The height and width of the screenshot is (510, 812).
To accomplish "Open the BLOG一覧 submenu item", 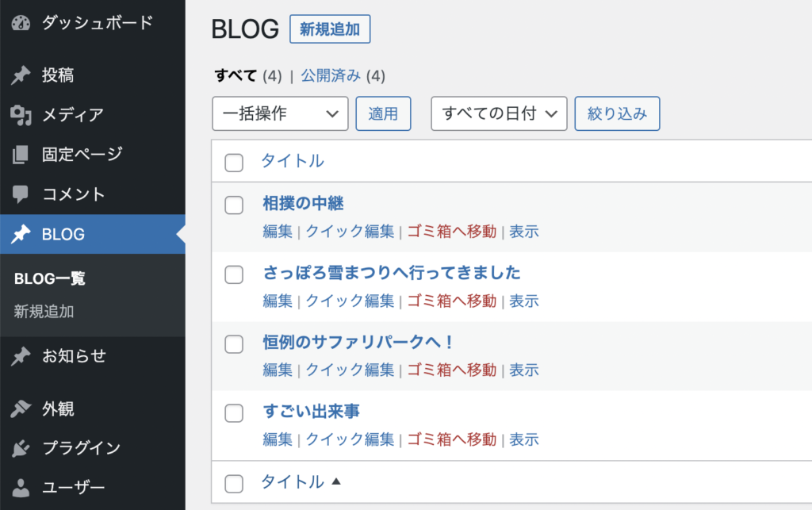I will (49, 278).
